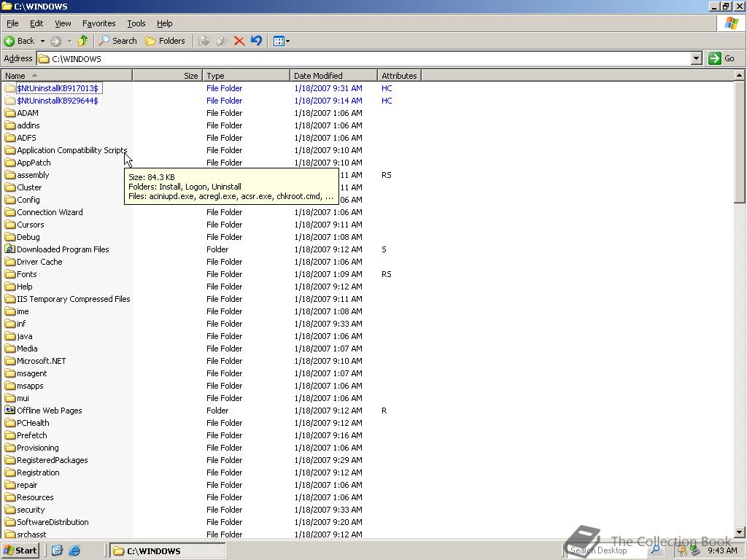Select the Fonts folder icon

pyautogui.click(x=10, y=274)
